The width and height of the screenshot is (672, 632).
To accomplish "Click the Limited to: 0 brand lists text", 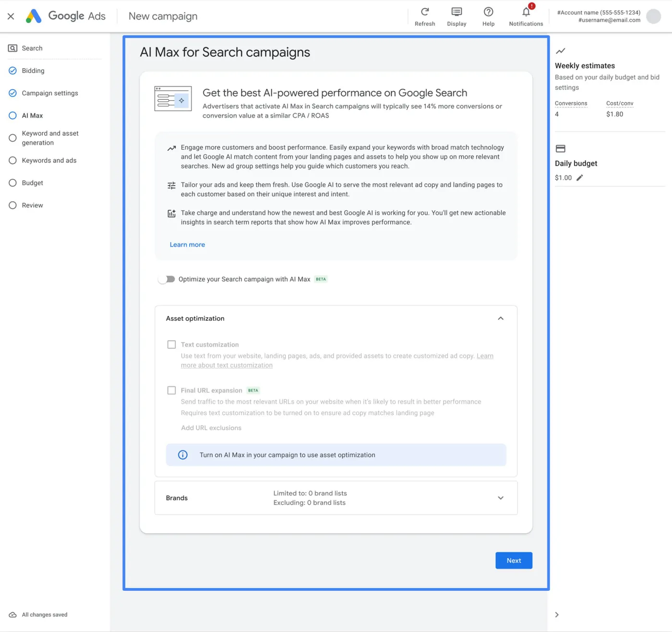I will pyautogui.click(x=310, y=493).
